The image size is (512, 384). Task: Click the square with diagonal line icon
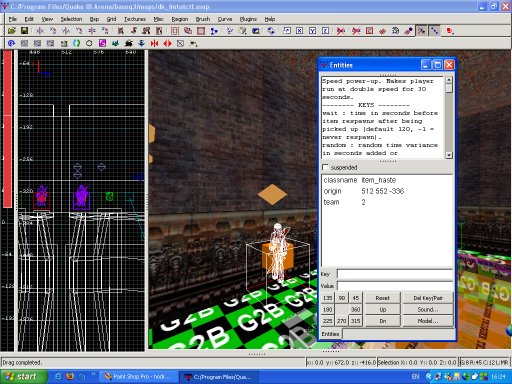(180, 43)
